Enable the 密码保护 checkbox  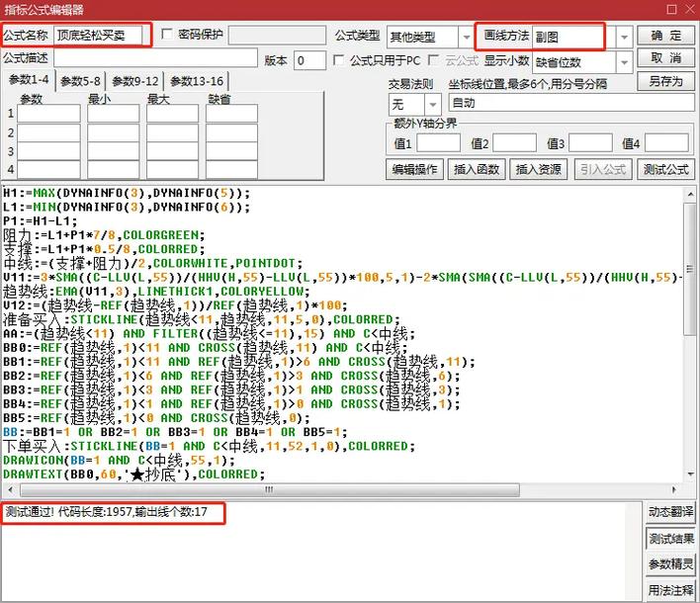(x=167, y=35)
